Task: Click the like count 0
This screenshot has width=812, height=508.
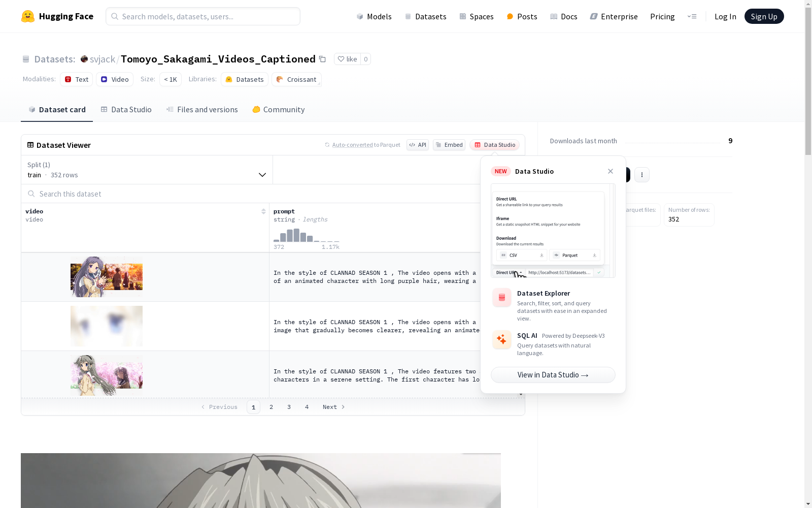Action: (x=365, y=59)
